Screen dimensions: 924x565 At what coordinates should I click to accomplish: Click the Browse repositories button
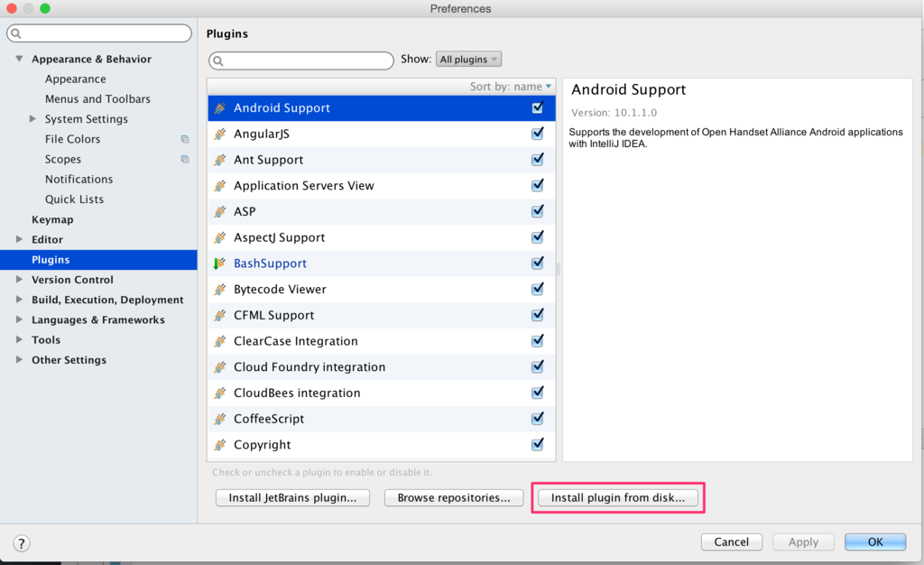(454, 497)
